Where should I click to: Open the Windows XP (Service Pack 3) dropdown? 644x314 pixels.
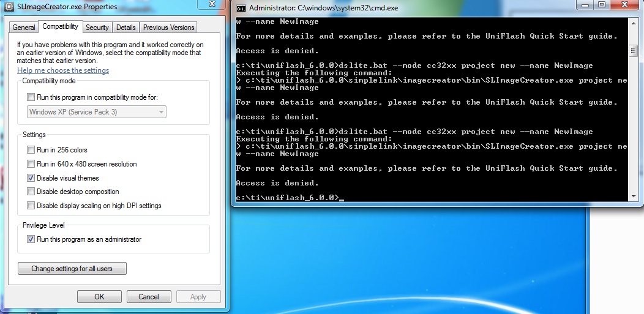pos(97,111)
